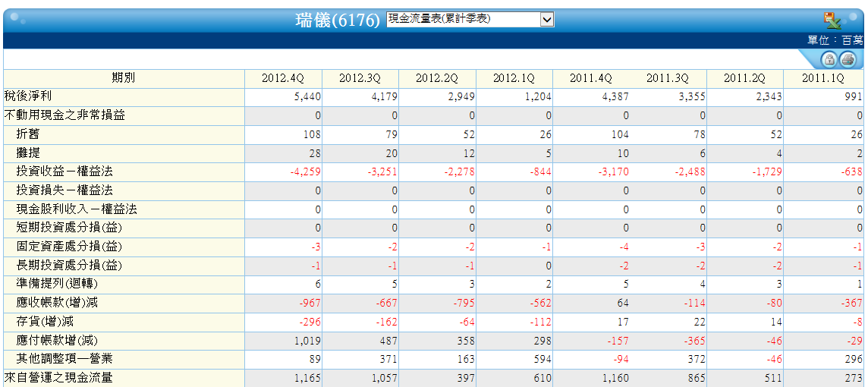Select the 2012.1Q column header

(x=514, y=79)
